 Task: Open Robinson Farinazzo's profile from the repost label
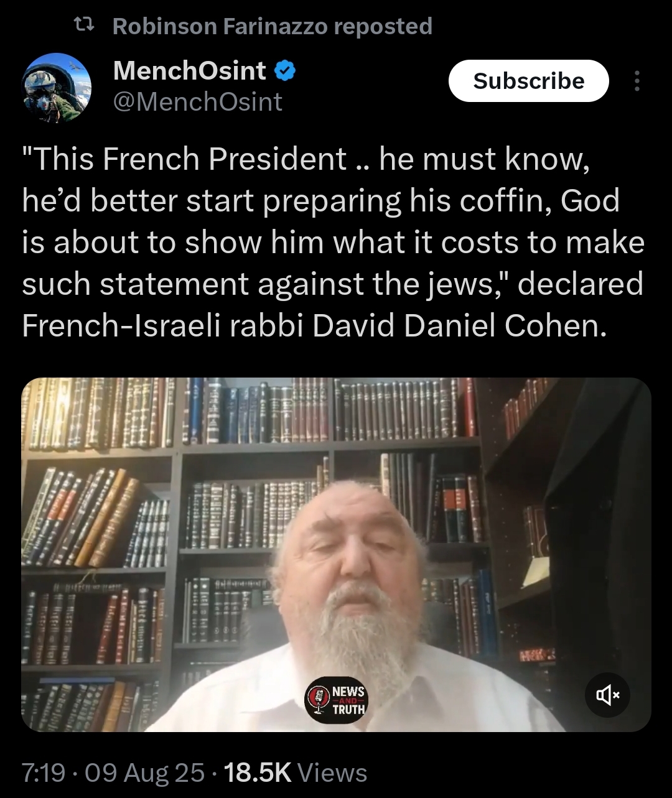pos(220,26)
